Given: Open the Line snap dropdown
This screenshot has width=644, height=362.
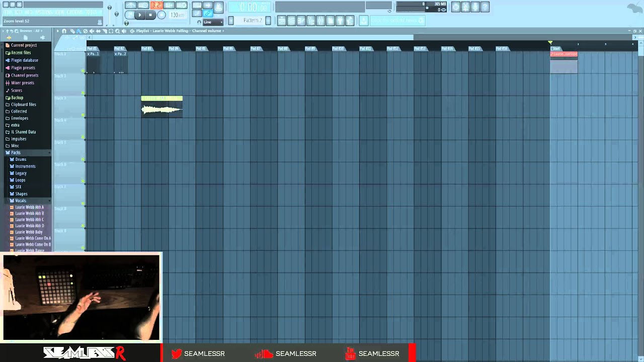Looking at the screenshot, I should (x=213, y=22).
